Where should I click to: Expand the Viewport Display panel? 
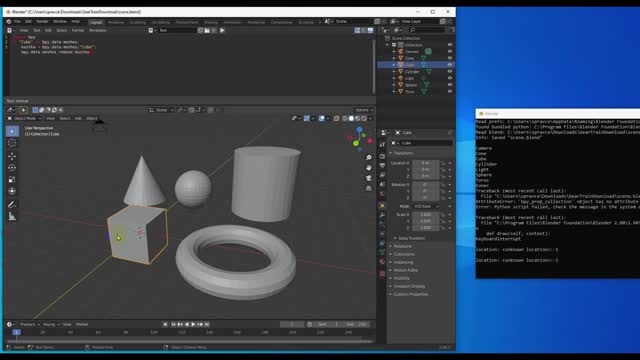click(409, 286)
